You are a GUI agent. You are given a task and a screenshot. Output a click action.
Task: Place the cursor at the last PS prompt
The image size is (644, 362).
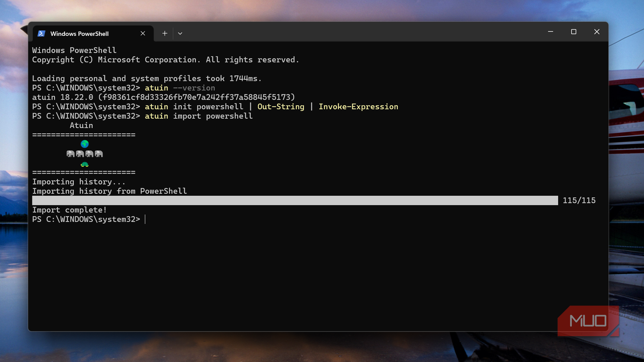[145, 219]
